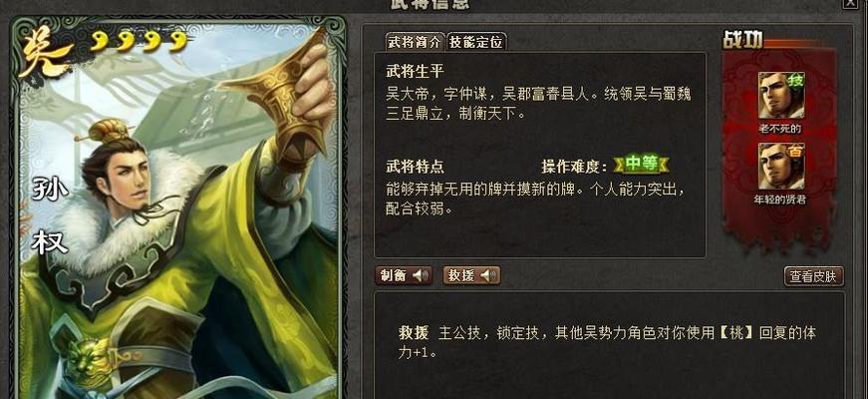Play the 救援 skill voice line
The width and height of the screenshot is (868, 399).
point(471,275)
